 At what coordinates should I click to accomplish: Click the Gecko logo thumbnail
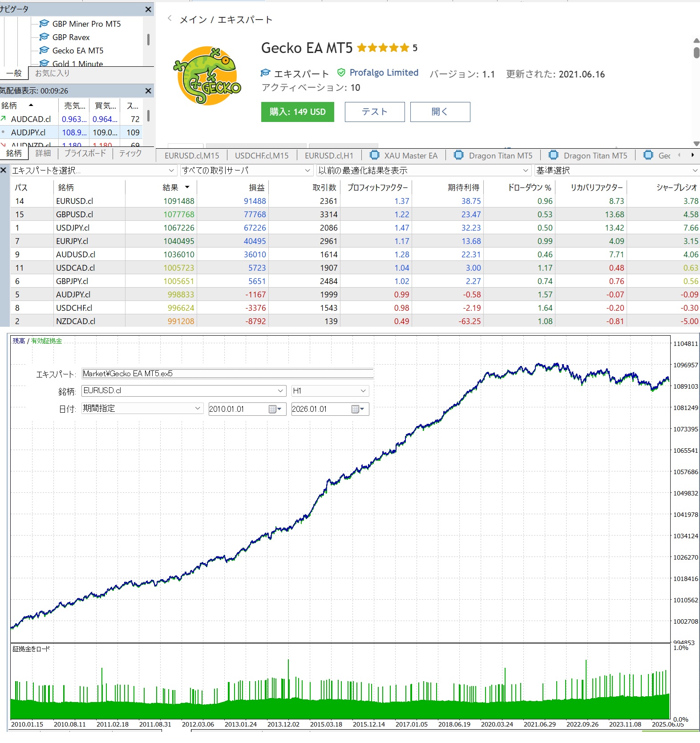207,75
